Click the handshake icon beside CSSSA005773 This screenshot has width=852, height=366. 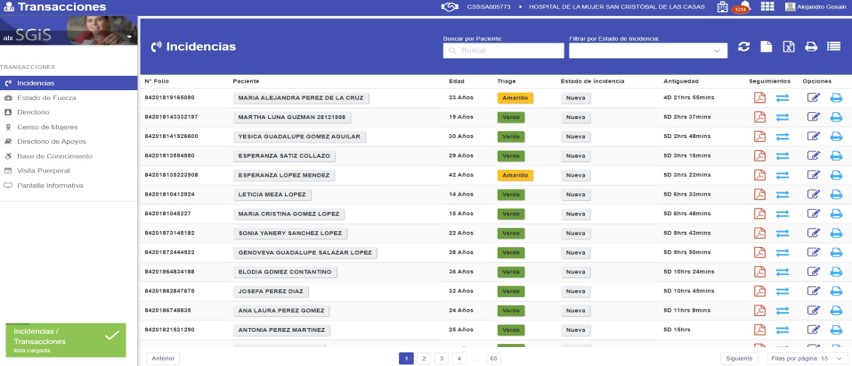tap(450, 7)
